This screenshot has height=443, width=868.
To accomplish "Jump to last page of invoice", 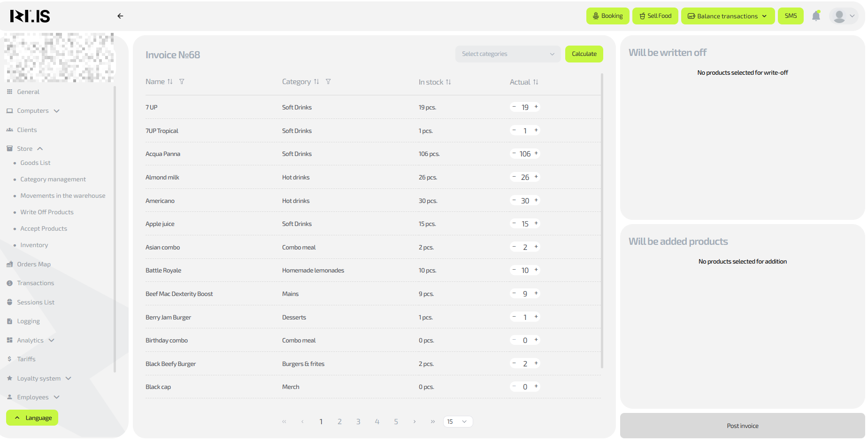I will pos(432,422).
